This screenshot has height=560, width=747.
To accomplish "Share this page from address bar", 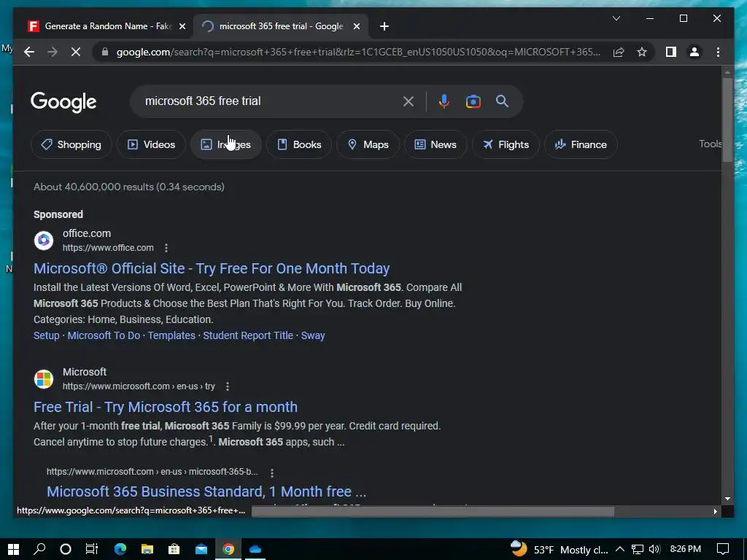I will coord(619,52).
